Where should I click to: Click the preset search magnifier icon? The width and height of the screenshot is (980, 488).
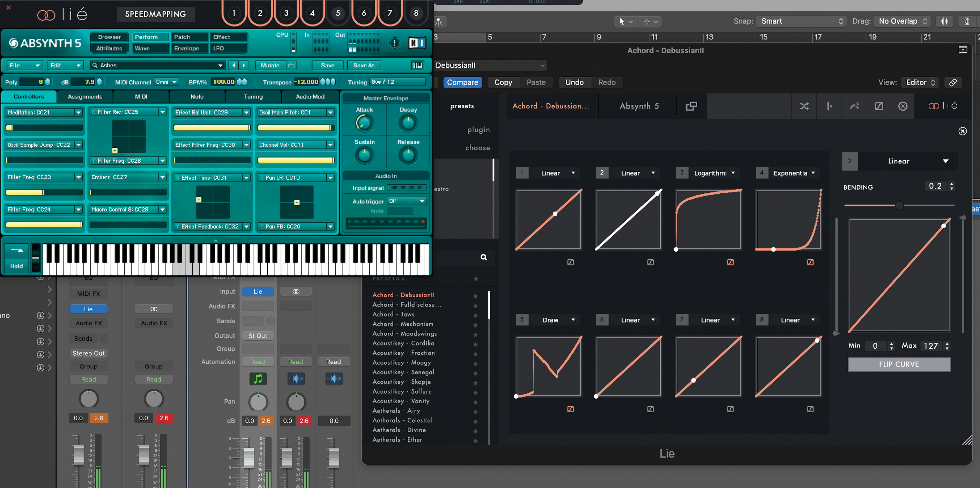483,257
